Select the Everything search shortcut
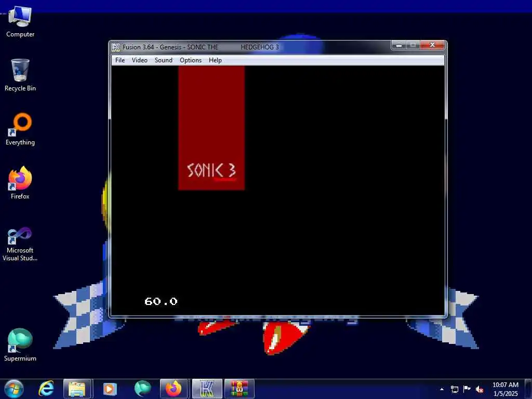Image resolution: width=532 pixels, height=399 pixels. (x=20, y=129)
